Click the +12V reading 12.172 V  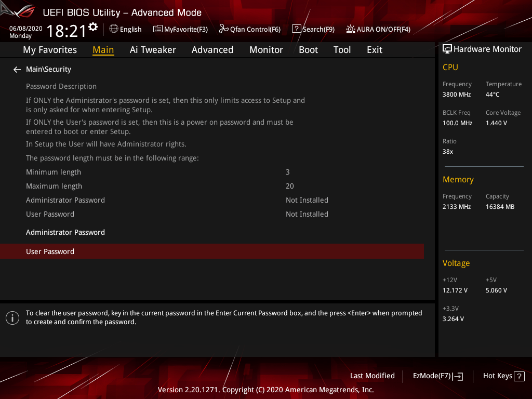[455, 290]
